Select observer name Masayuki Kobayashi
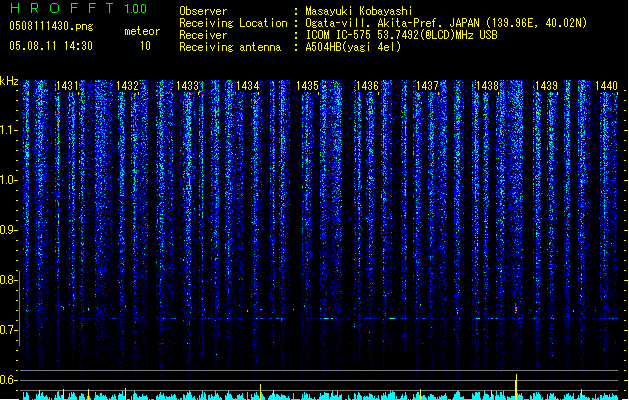629x400 pixels. pyautogui.click(x=359, y=11)
